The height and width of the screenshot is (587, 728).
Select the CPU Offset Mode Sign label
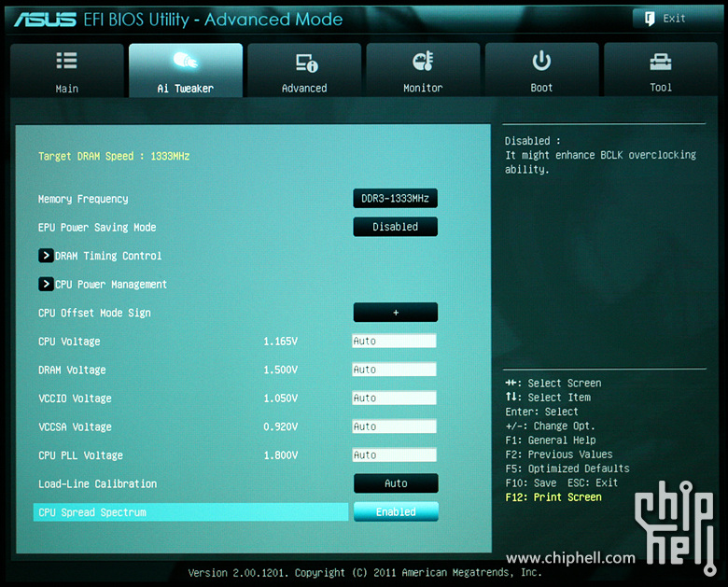[x=94, y=313]
